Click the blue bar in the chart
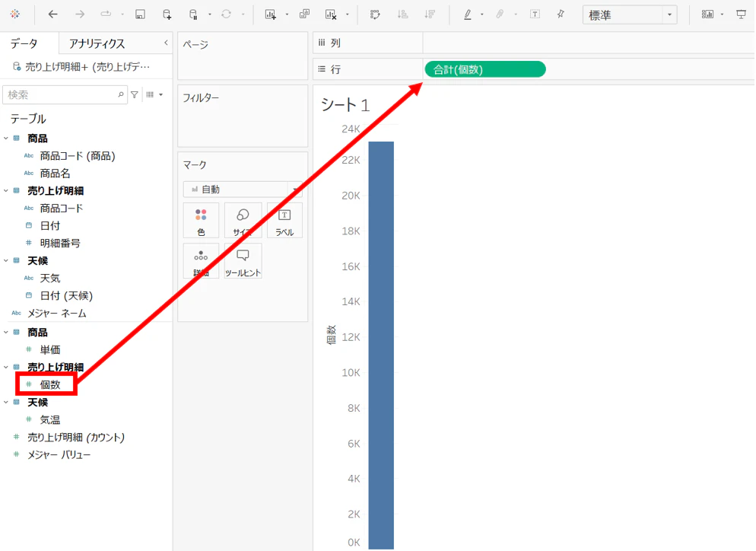The image size is (756, 551). click(381, 345)
